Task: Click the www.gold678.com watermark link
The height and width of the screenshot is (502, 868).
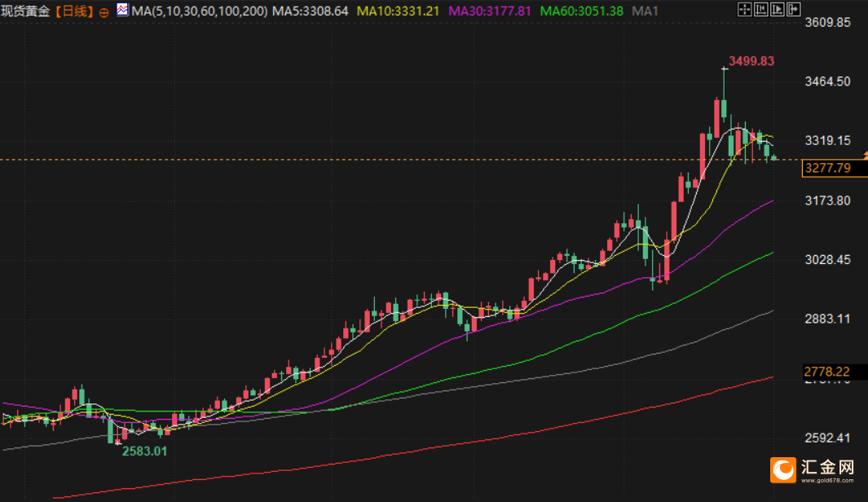Action: (827, 481)
